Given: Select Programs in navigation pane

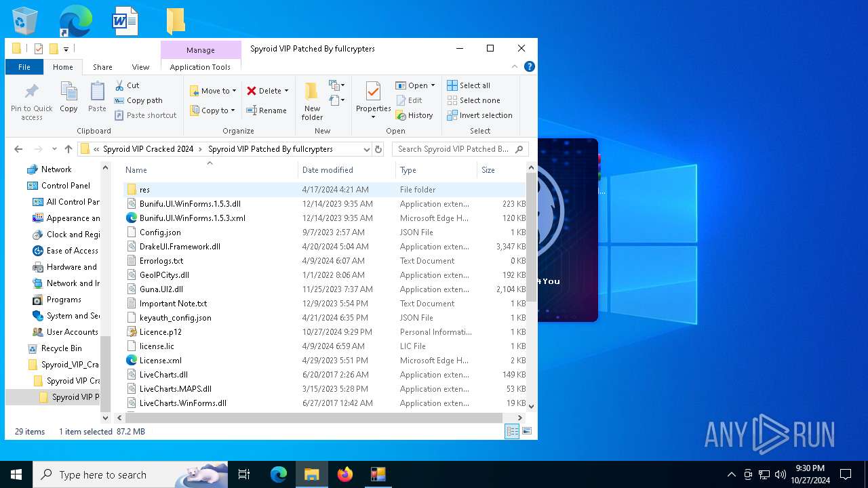Looking at the screenshot, I should pyautogui.click(x=64, y=300).
